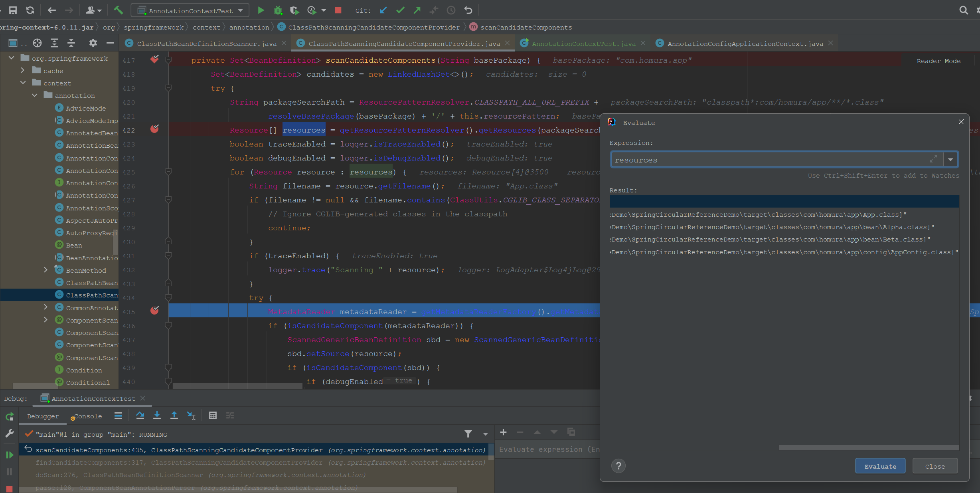Open the Evaluate Expression calculator icon
The image size is (980, 493).
213,416
